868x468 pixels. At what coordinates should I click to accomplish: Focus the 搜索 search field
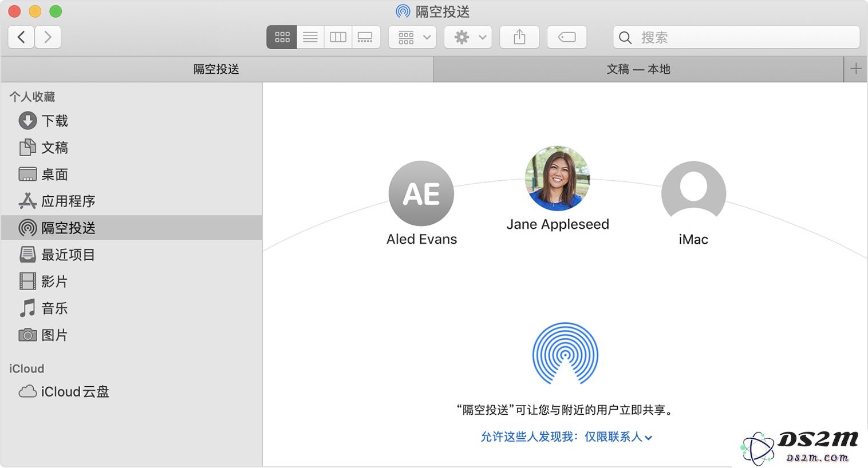point(736,37)
